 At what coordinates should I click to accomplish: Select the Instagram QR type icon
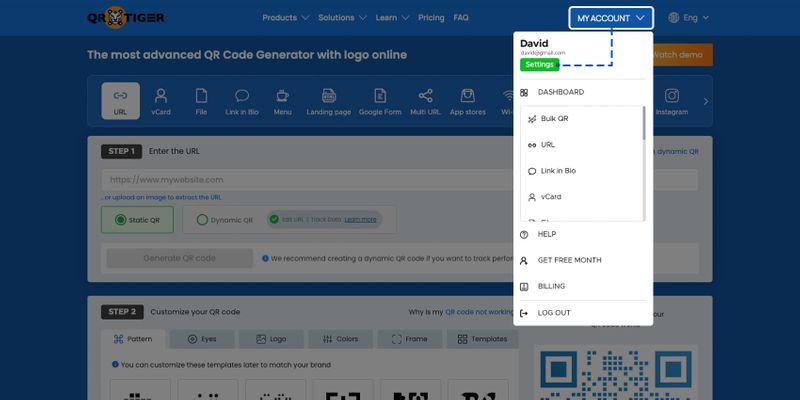672,101
